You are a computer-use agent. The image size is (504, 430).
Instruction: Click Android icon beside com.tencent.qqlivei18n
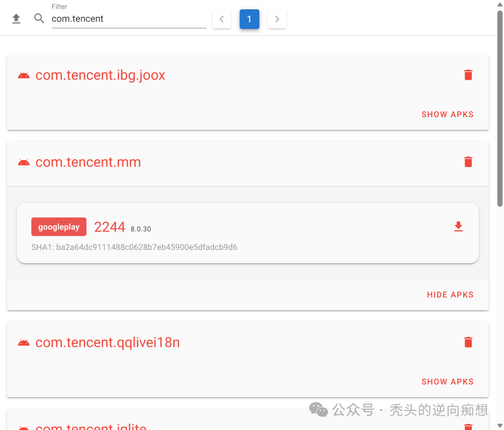[24, 343]
